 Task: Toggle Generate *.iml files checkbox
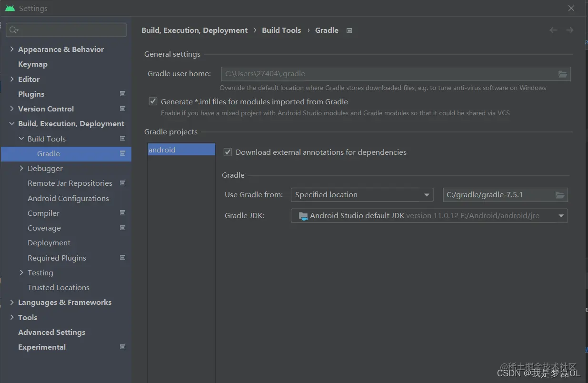pos(153,101)
